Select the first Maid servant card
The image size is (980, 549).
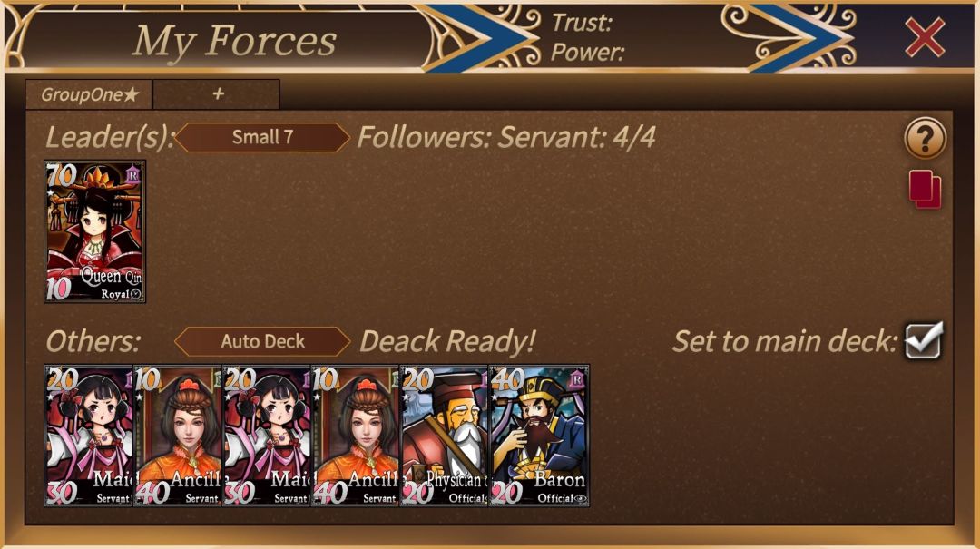click(x=89, y=436)
